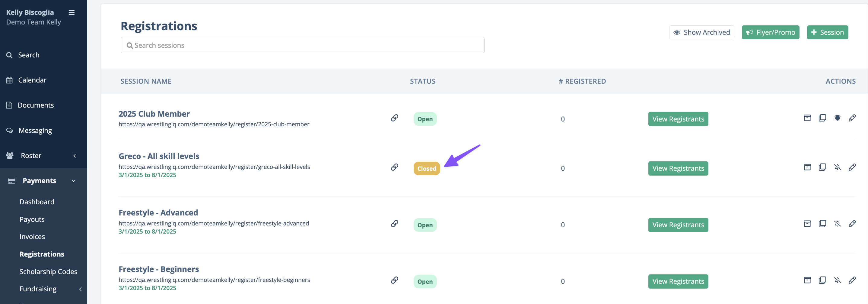Go to Payouts page
868x304 pixels.
[32, 219]
